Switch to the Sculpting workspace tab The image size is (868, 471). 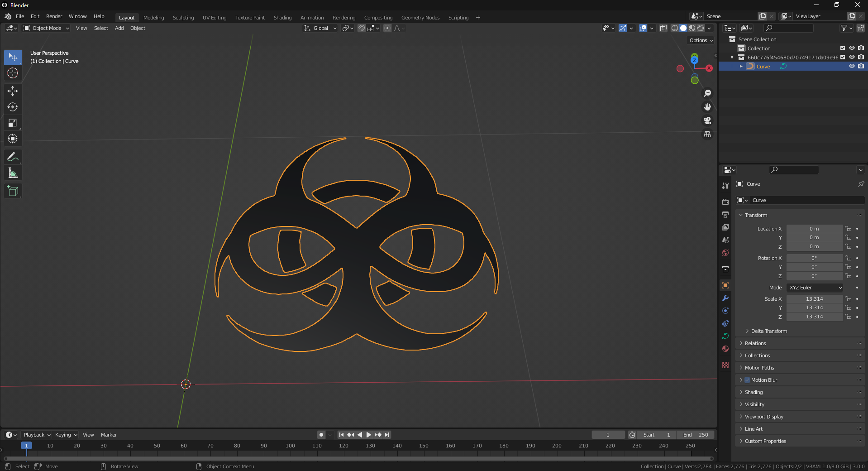point(183,18)
